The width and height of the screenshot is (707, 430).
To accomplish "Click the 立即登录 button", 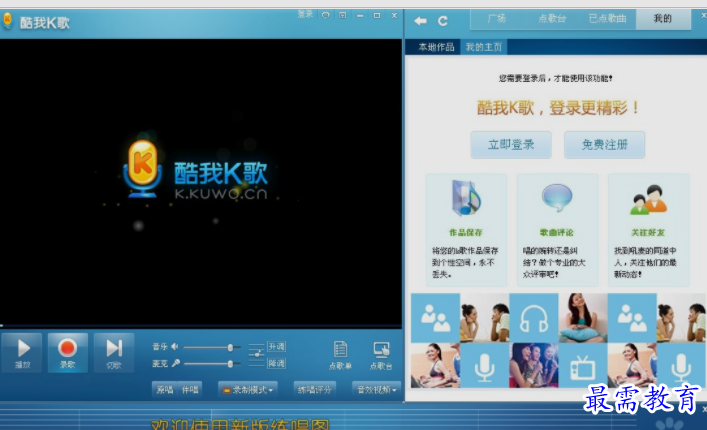I will [511, 145].
